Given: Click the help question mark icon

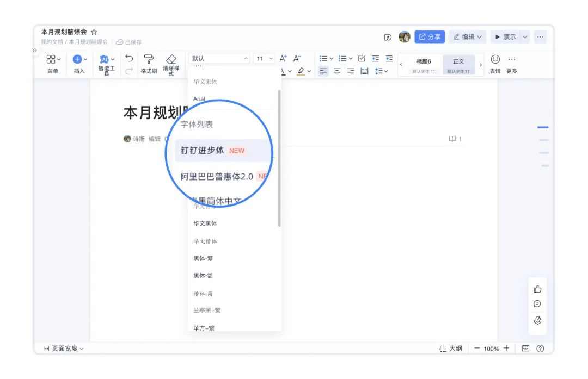Looking at the screenshot, I should point(540,349).
